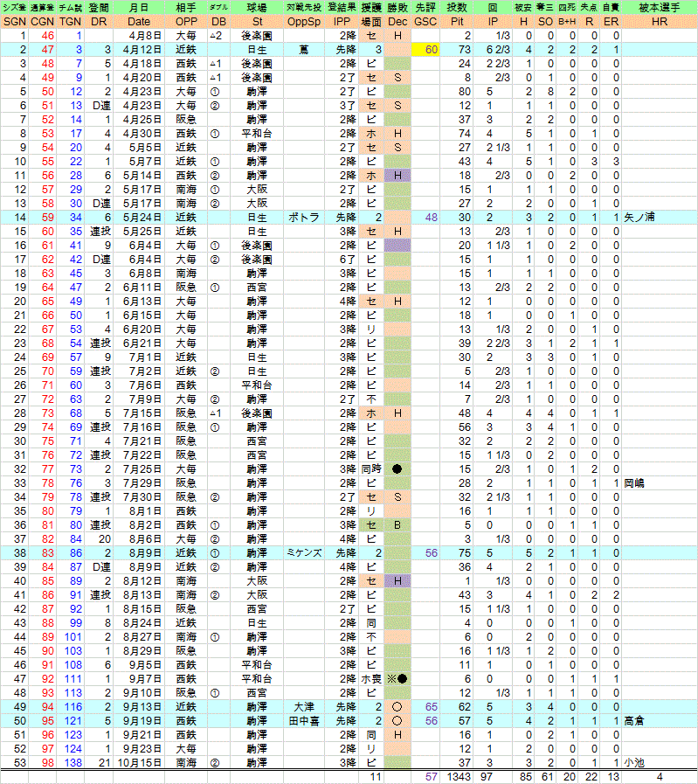Select the Pit column header
Image resolution: width=698 pixels, height=784 pixels.
click(x=457, y=22)
